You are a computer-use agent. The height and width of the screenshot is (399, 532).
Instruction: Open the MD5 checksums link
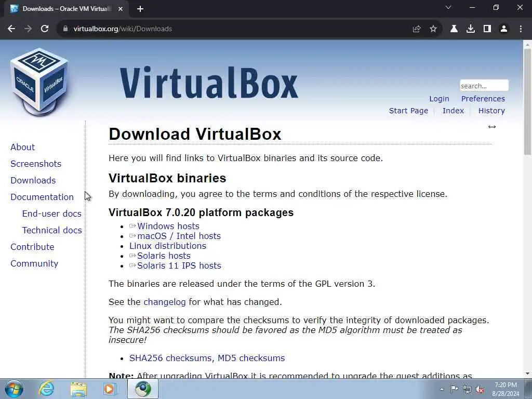251,358
